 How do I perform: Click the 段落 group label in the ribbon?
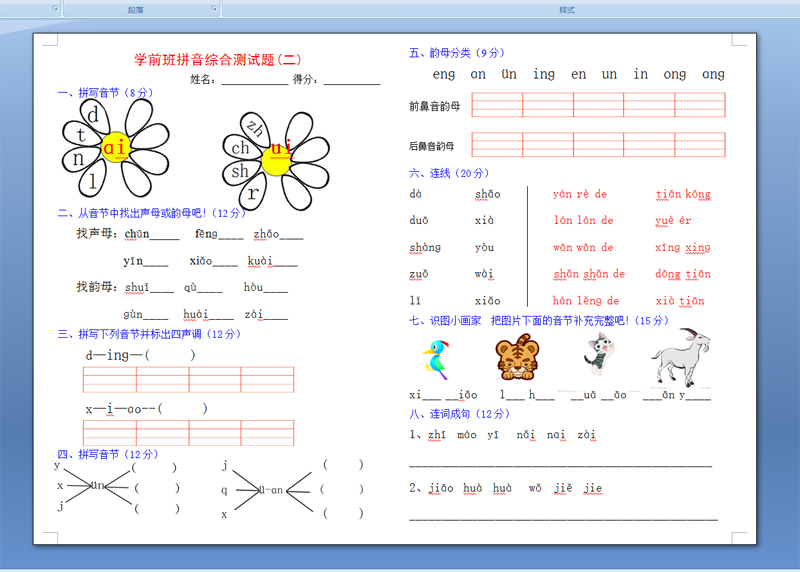(x=136, y=10)
